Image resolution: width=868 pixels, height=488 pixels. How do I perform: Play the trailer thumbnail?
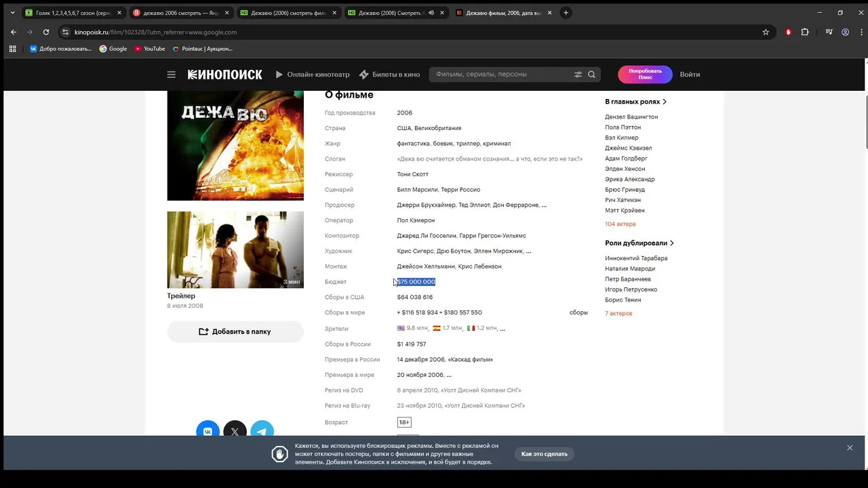(235, 249)
